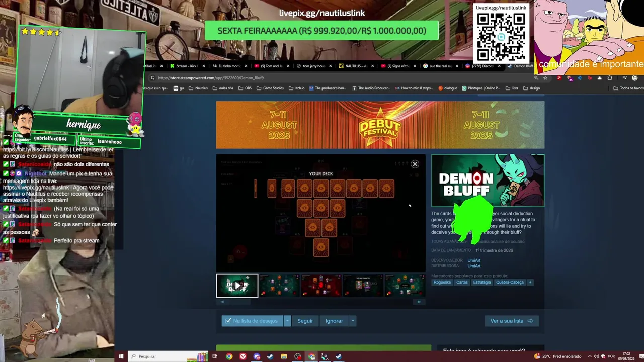Select the fourth screenshot thumbnail with two cards
This screenshot has width=644, height=362.
click(363, 286)
